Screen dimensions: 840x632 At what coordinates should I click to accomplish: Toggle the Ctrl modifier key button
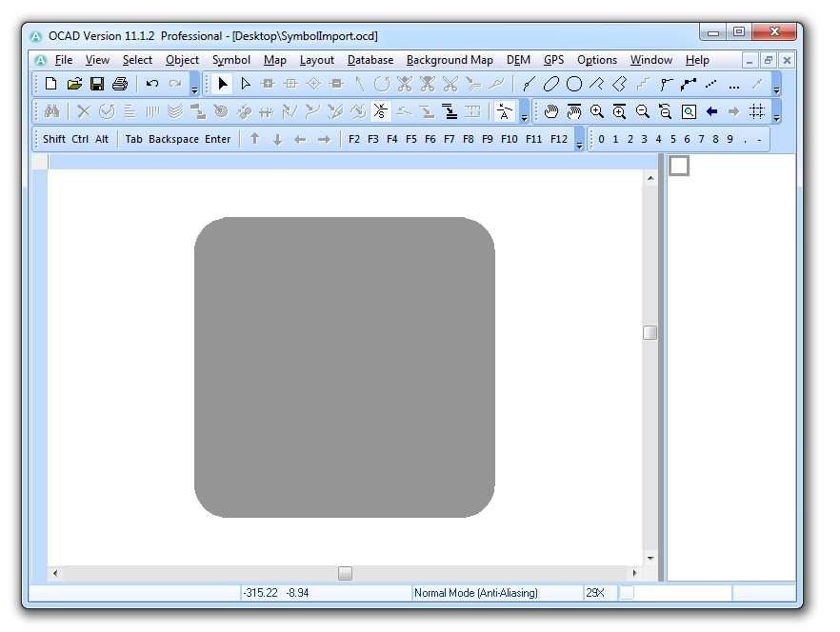click(80, 139)
